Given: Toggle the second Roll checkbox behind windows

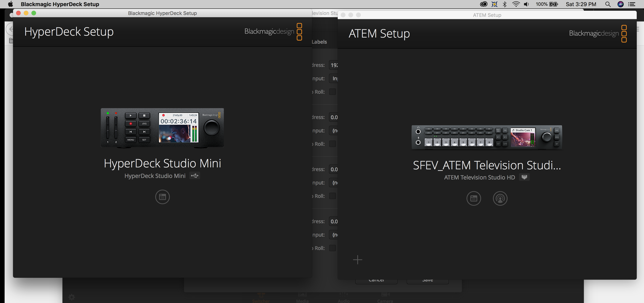Looking at the screenshot, I should point(332,144).
